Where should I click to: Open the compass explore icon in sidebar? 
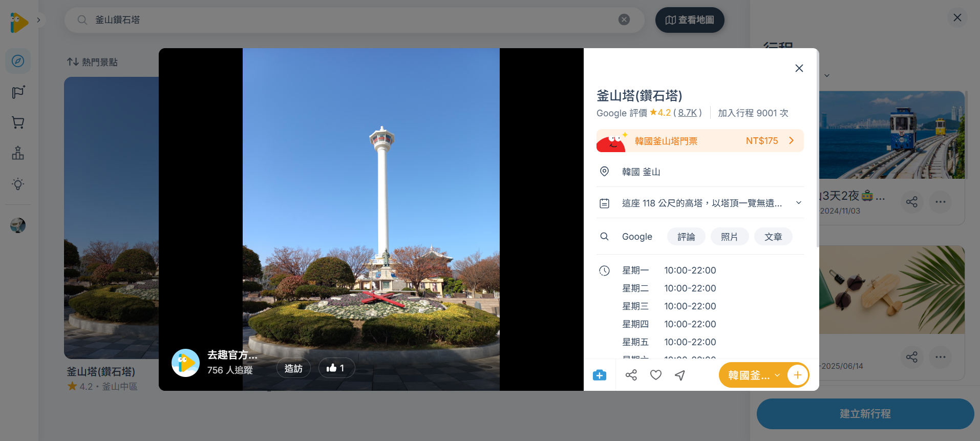tap(18, 61)
